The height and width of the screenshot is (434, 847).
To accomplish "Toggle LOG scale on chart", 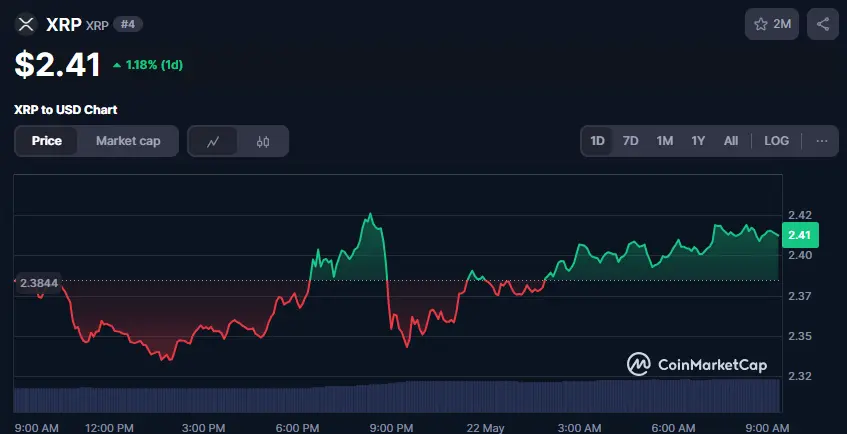I will coord(776,141).
